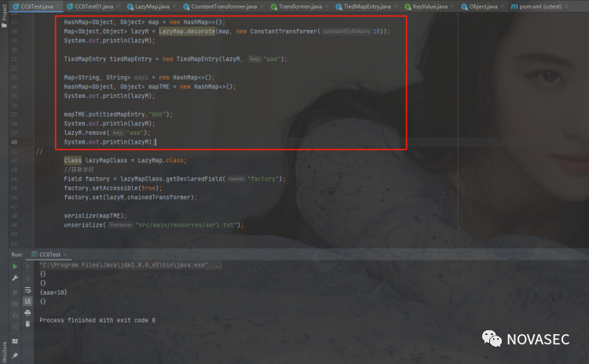Close the CC6Test01.java tab

point(118,6)
